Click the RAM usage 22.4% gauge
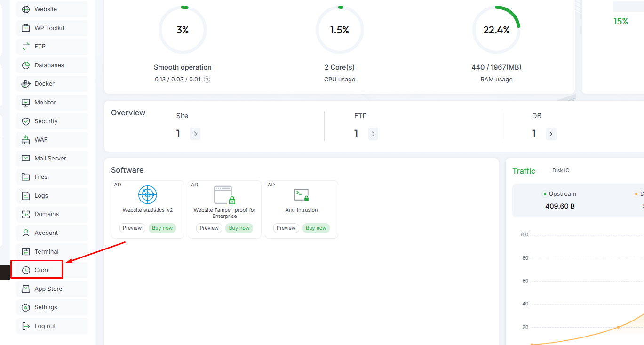The width and height of the screenshot is (644, 345). (x=496, y=30)
